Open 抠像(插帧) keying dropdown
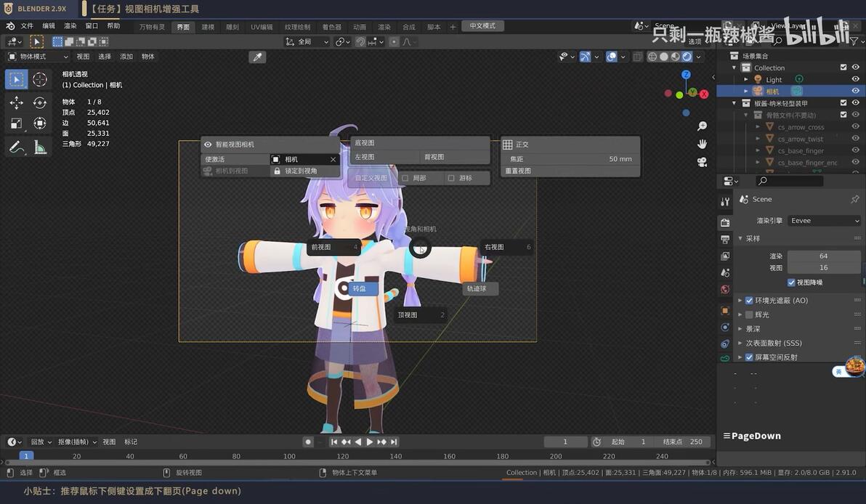 coord(77,442)
